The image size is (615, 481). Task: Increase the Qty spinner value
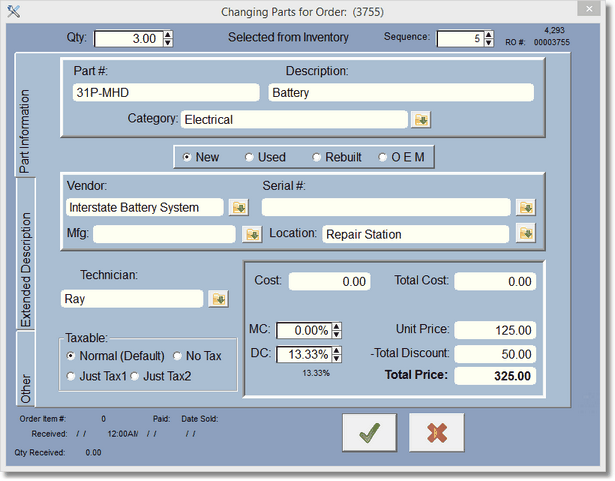(167, 34)
